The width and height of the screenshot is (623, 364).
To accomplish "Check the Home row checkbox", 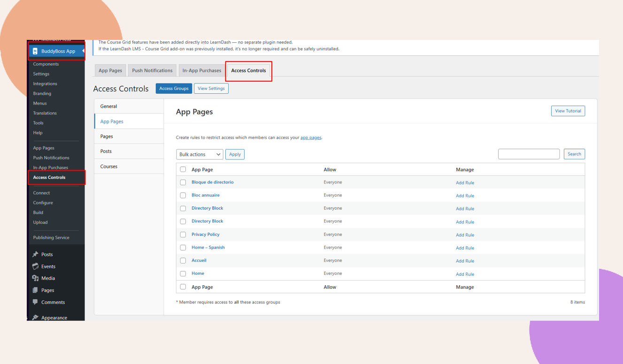I will [183, 274].
